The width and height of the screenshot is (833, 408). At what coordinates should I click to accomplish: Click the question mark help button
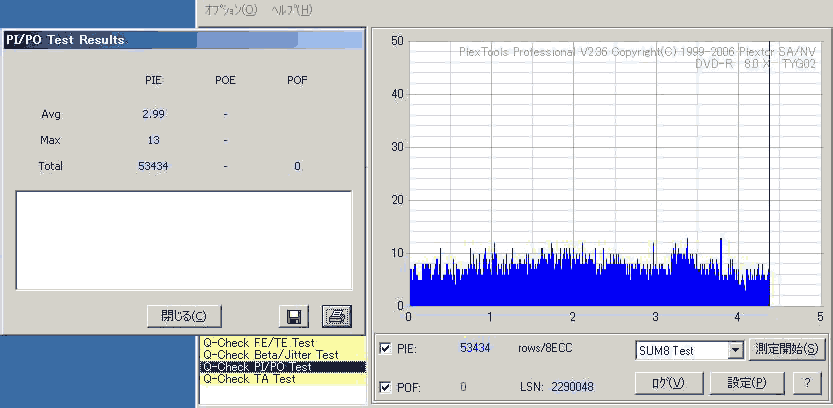click(808, 383)
